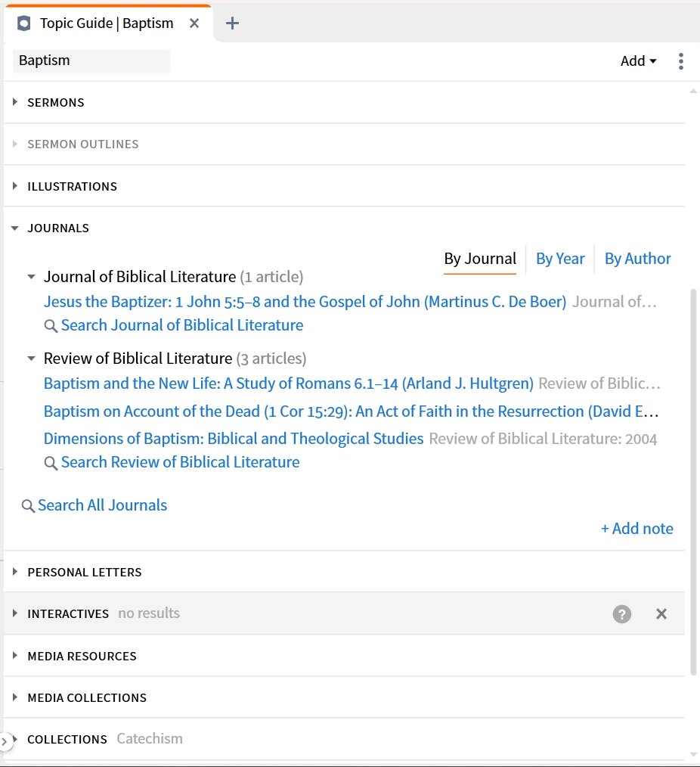Select the Topic Guide | Baptism tab
Image resolution: width=700 pixels, height=767 pixels.
pyautogui.click(x=106, y=23)
